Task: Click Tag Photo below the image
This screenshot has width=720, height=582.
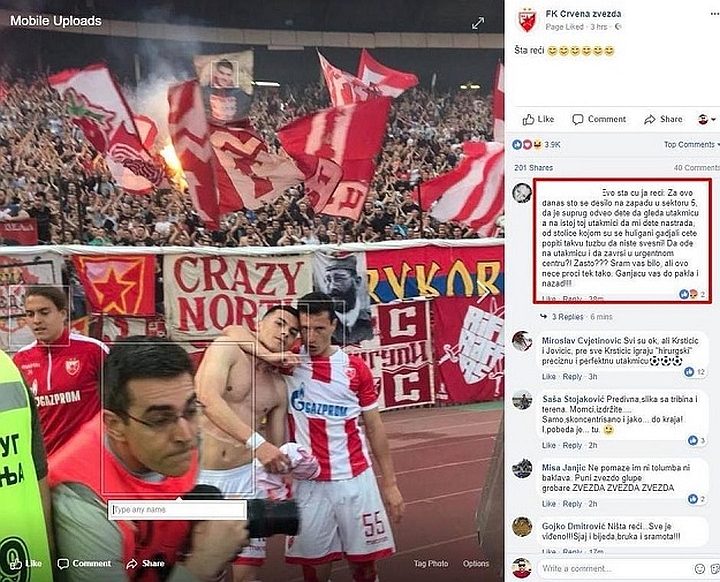Action: (x=431, y=564)
